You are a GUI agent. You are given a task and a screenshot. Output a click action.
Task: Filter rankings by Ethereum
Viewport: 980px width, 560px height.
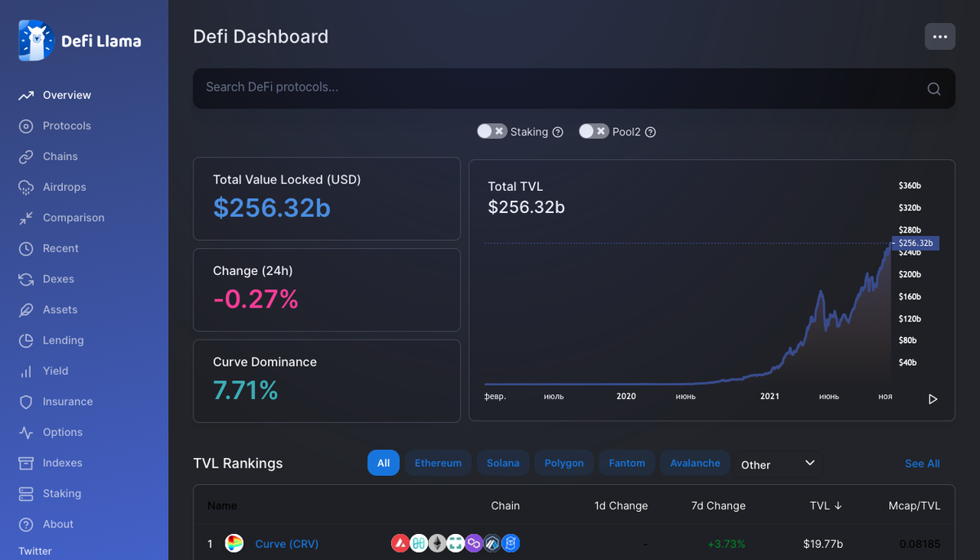pos(438,463)
